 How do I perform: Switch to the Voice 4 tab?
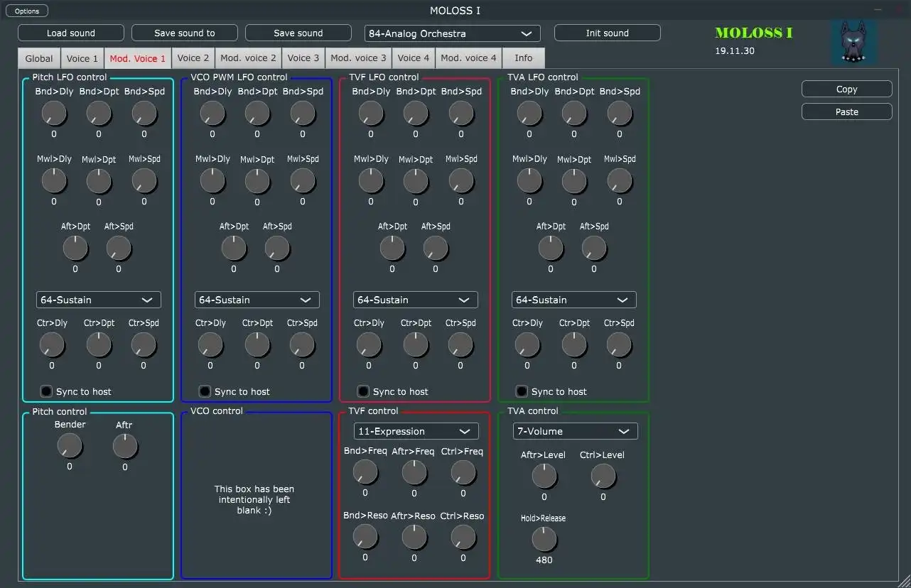[414, 58]
